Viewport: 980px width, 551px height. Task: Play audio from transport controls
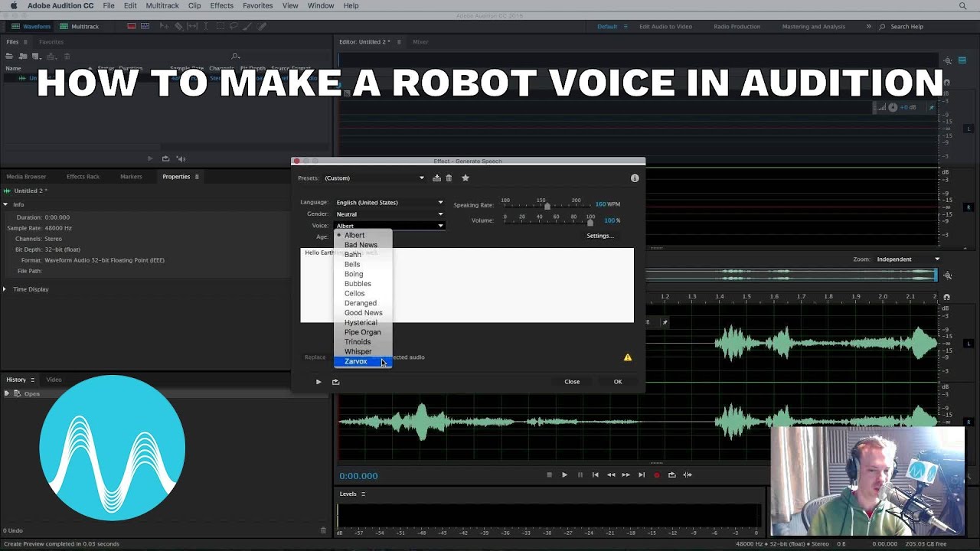click(x=564, y=474)
